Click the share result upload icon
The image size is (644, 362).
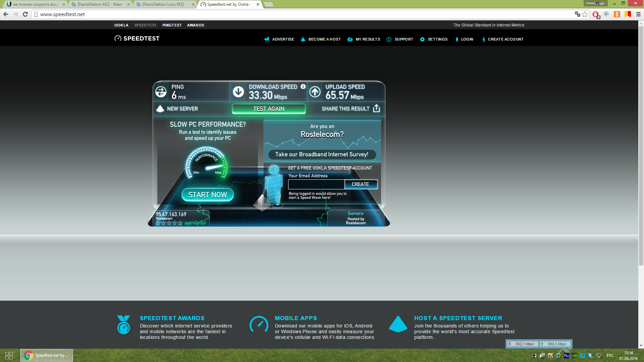pos(376,108)
